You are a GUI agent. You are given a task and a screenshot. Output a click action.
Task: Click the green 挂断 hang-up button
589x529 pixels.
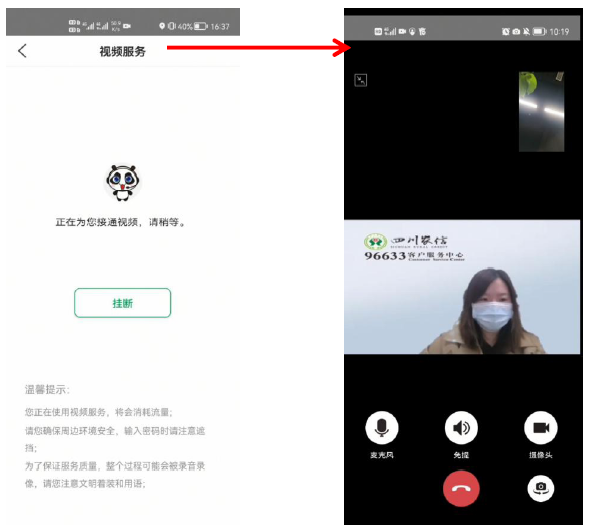coord(122,303)
